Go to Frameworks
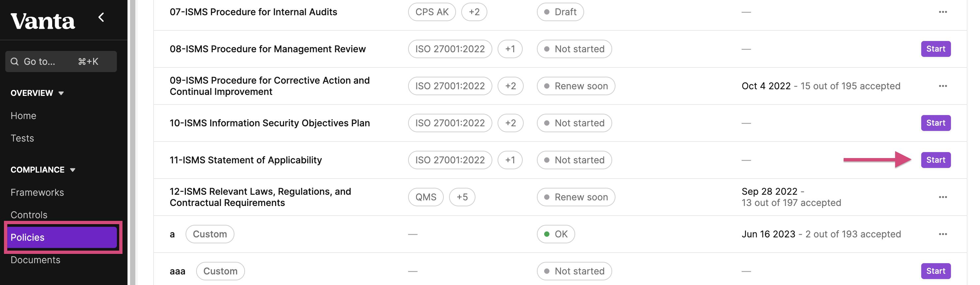Image resolution: width=980 pixels, height=285 pixels. click(37, 192)
